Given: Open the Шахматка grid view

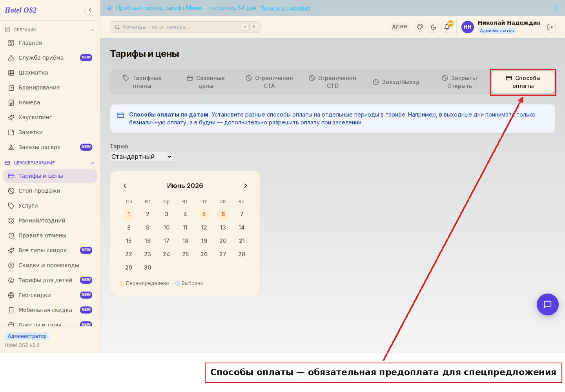Looking at the screenshot, I should 50,73.
